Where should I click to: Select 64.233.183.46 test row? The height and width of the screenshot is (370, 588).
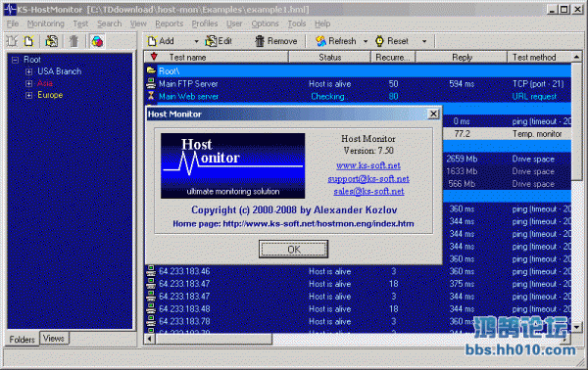[x=358, y=271]
